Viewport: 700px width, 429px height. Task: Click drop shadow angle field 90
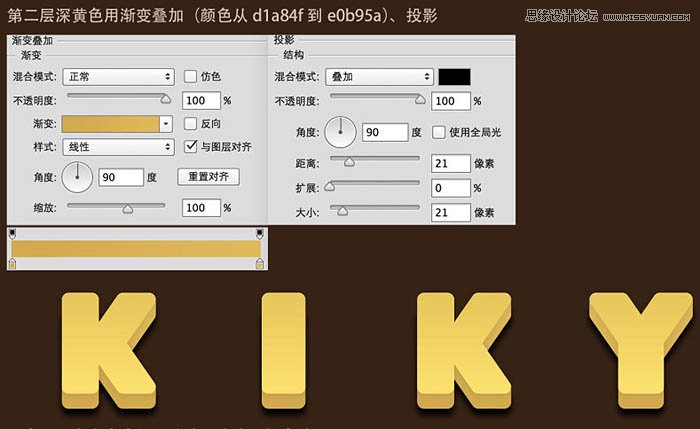(x=385, y=132)
